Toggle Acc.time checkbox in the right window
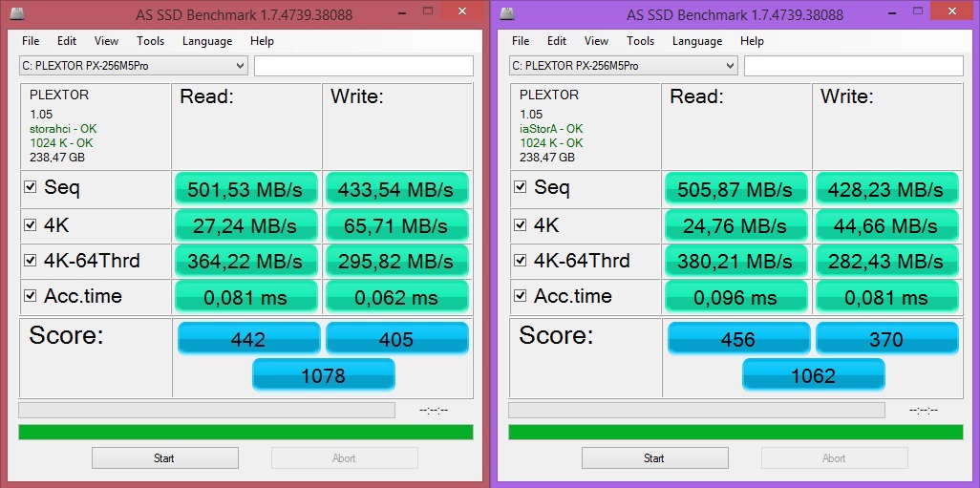The height and width of the screenshot is (488, 980). point(520,295)
